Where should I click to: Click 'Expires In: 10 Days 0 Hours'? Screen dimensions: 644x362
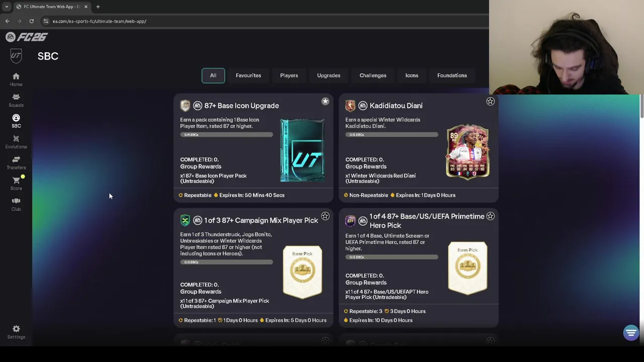380,320
